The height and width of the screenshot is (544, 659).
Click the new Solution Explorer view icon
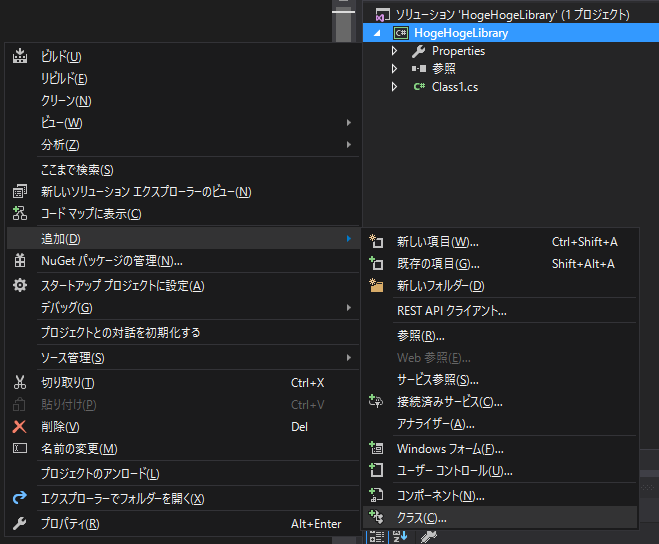tap(20, 191)
